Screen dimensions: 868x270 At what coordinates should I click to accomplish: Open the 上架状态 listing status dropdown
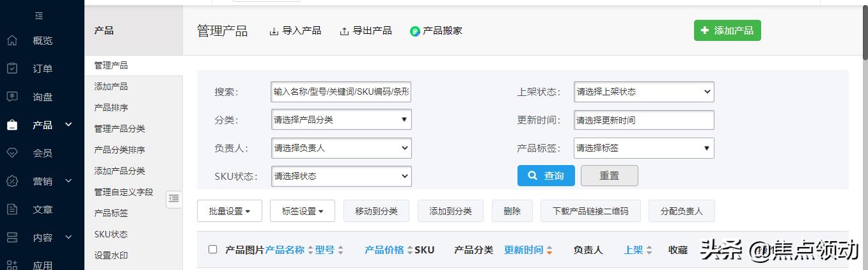coord(643,92)
